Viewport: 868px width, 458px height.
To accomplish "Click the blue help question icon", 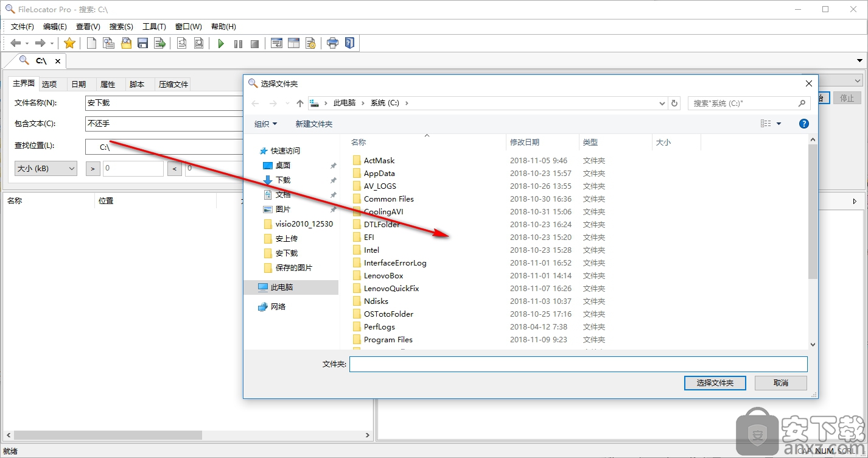I will (x=804, y=124).
